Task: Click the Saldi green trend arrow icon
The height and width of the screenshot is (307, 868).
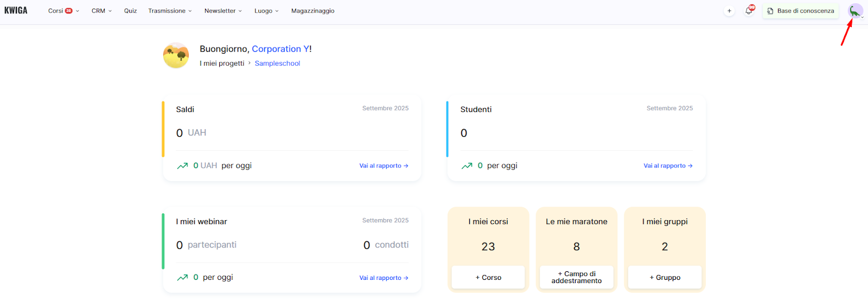Action: click(x=182, y=166)
